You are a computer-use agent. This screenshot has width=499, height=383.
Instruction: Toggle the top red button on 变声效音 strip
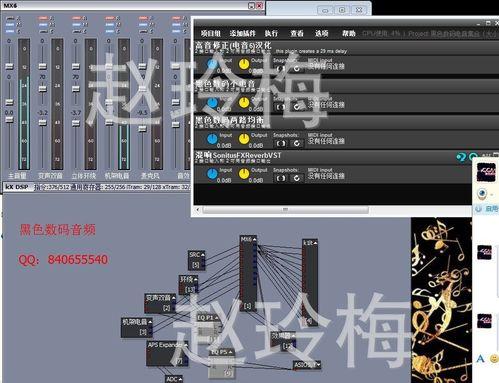(x=43, y=18)
